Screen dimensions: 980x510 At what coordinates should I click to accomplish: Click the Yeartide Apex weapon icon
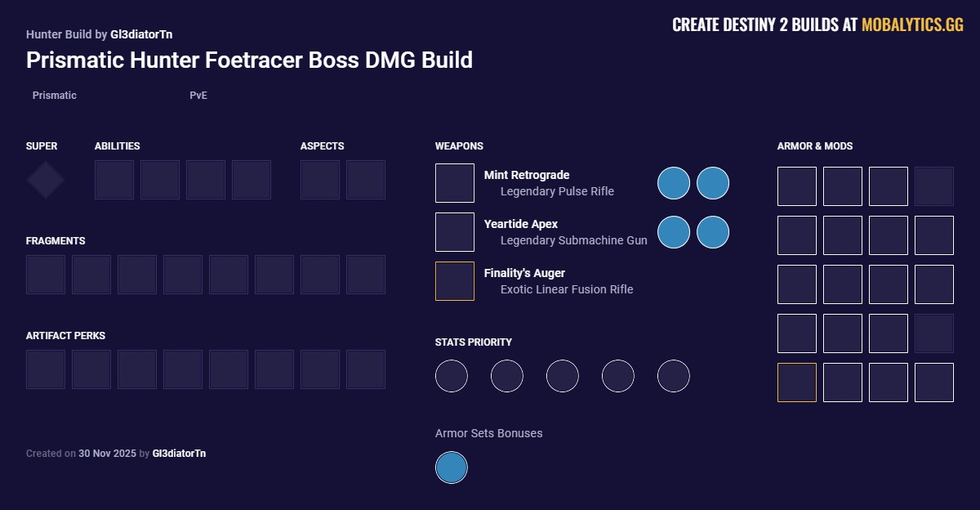point(455,231)
